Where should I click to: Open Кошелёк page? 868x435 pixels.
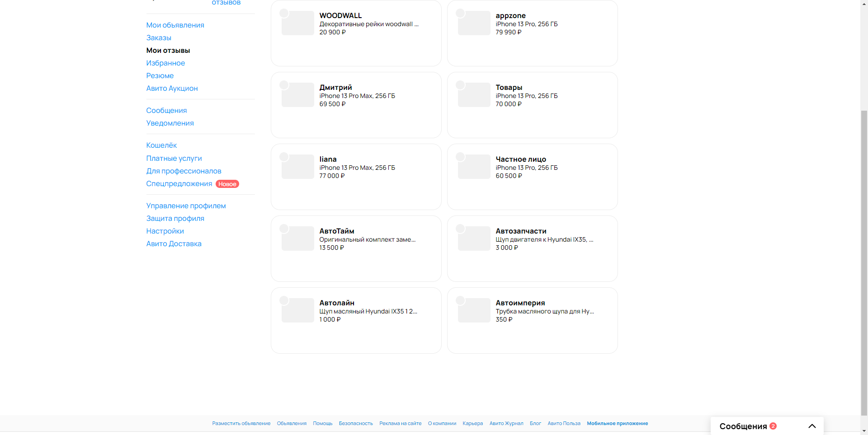[x=161, y=145]
